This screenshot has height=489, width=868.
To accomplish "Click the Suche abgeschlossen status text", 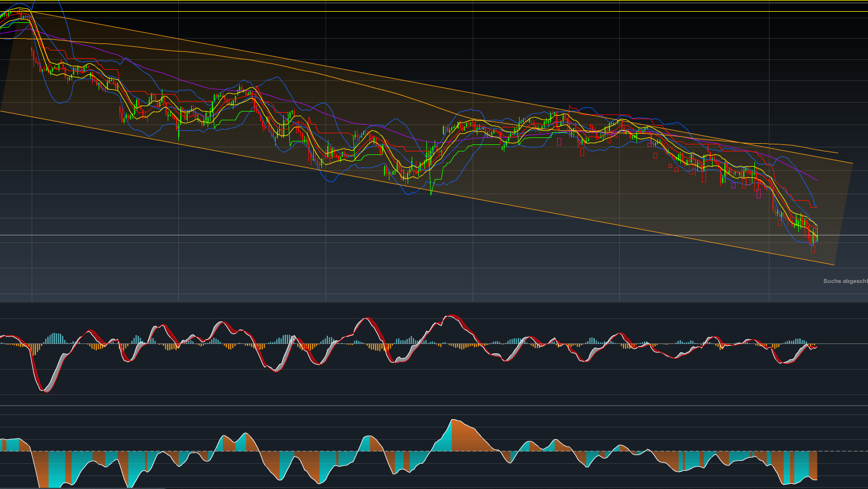I will pos(843,281).
